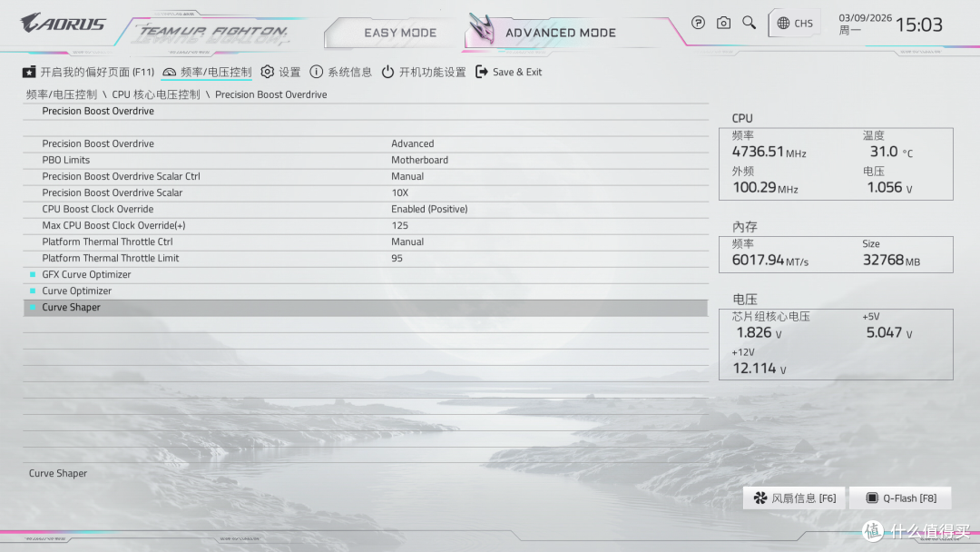Viewport: 980px width, 552px height.
Task: Click CPU temperature 31.0 °C reading
Action: (x=891, y=152)
